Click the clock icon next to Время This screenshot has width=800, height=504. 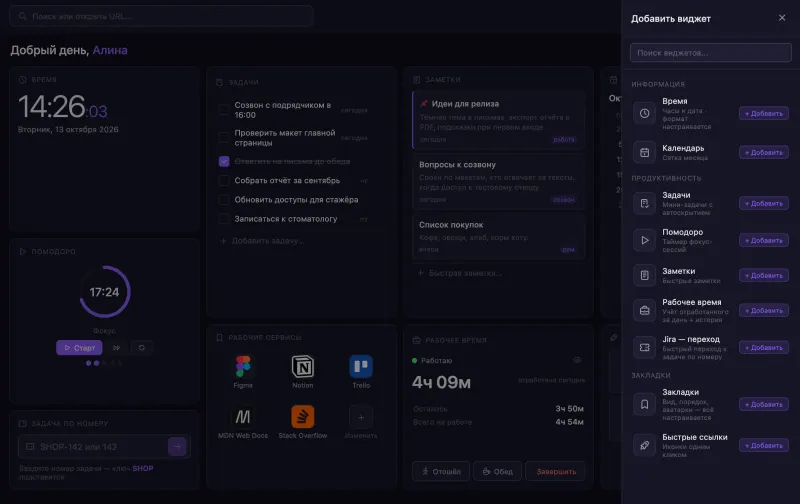click(644, 113)
